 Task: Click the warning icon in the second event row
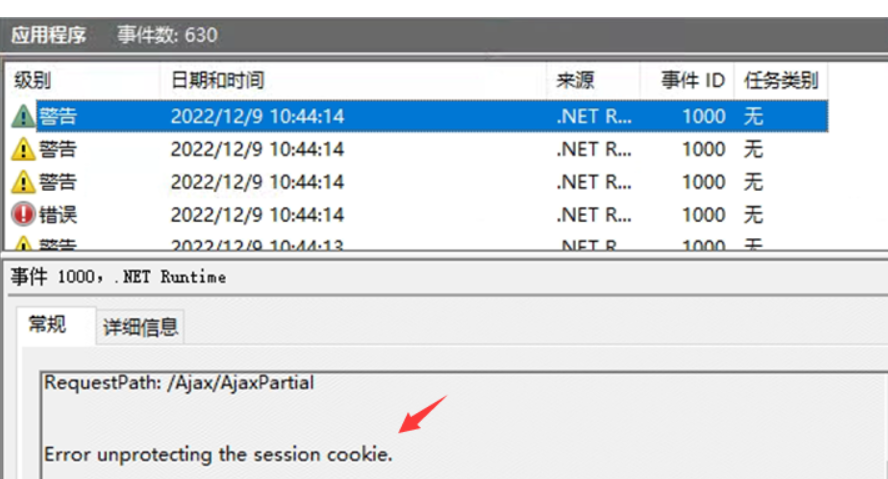[22, 150]
